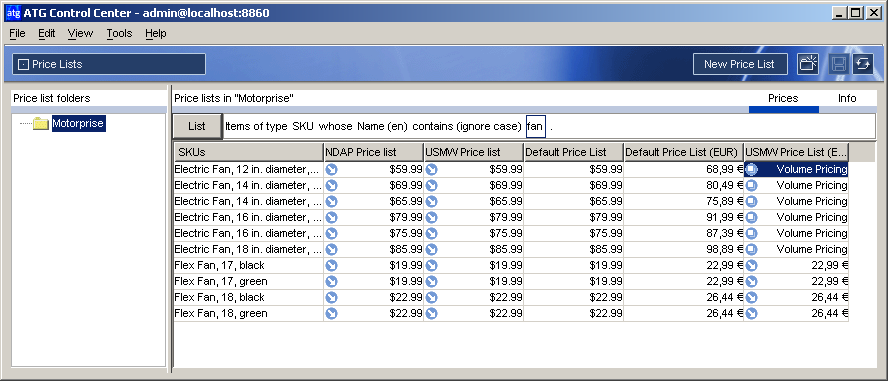Click the ATG application icon in the title bar
Image resolution: width=888 pixels, height=381 pixels.
[x=13, y=12]
